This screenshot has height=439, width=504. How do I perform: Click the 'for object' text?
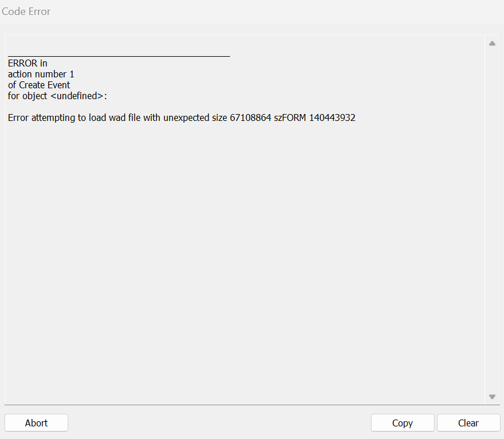pos(28,96)
